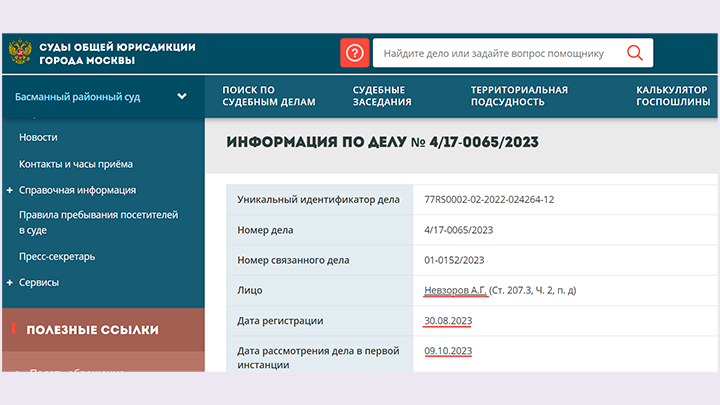Open Контакты и часы приёма link
This screenshot has height=405, width=720.
(x=76, y=164)
